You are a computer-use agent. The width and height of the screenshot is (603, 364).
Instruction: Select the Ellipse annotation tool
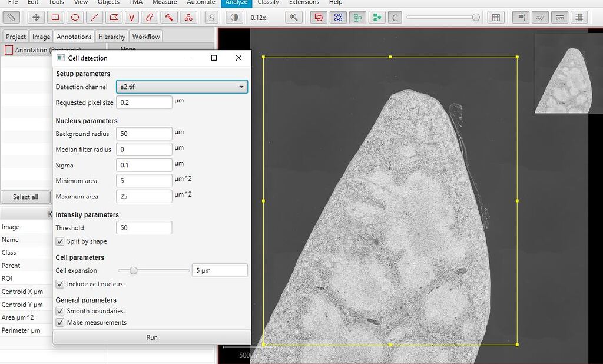75,17
